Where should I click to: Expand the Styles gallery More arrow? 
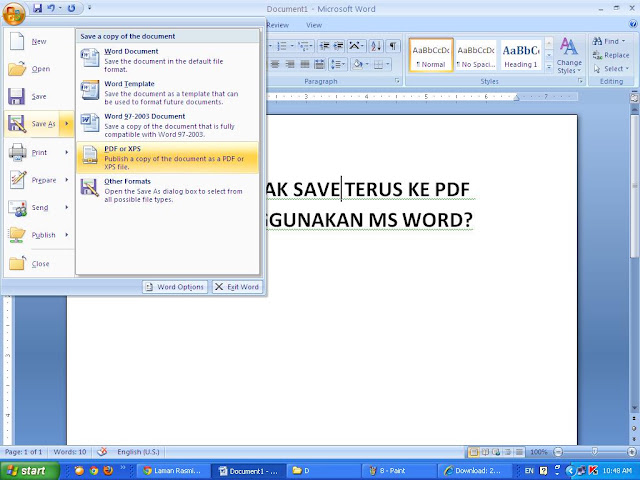[x=549, y=66]
